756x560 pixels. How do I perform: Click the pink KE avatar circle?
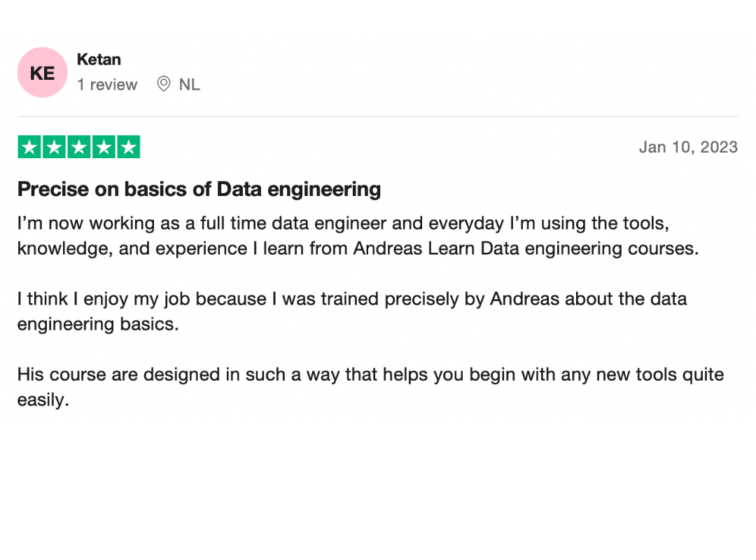pyautogui.click(x=43, y=72)
